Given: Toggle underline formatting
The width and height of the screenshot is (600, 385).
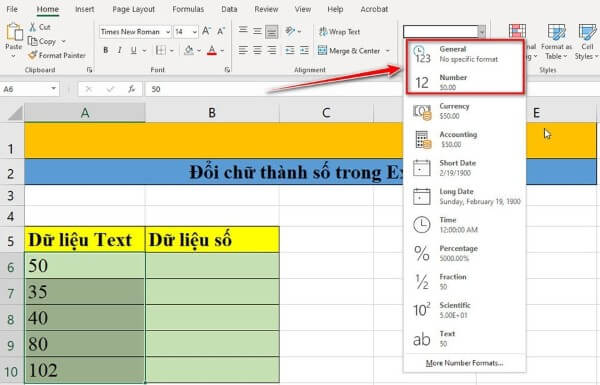Looking at the screenshot, I should pos(134,50).
